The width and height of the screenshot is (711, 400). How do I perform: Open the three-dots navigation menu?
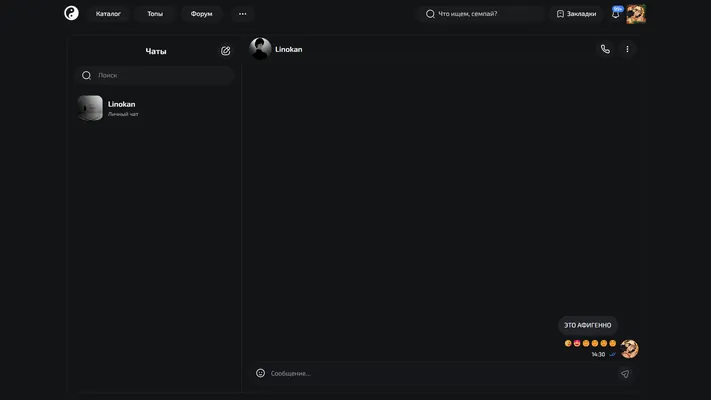pyautogui.click(x=243, y=14)
